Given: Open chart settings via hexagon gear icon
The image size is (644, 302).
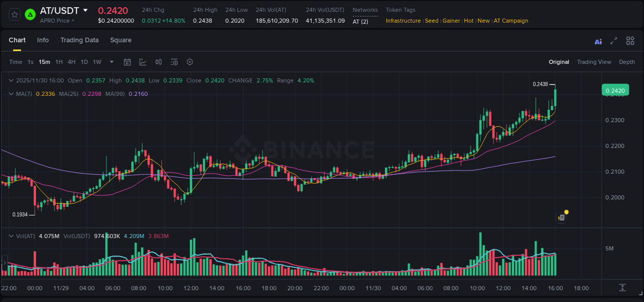Looking at the screenshot, I should pos(190,62).
